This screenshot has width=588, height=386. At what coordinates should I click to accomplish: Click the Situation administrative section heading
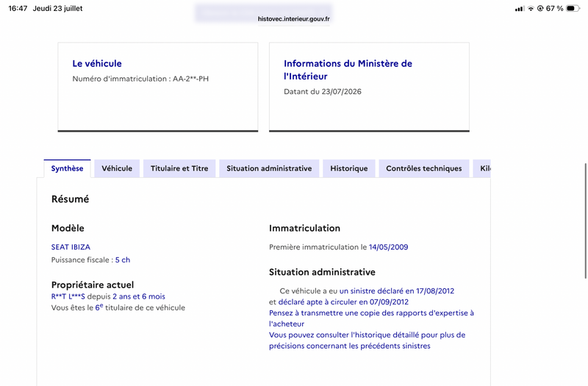pos(322,272)
